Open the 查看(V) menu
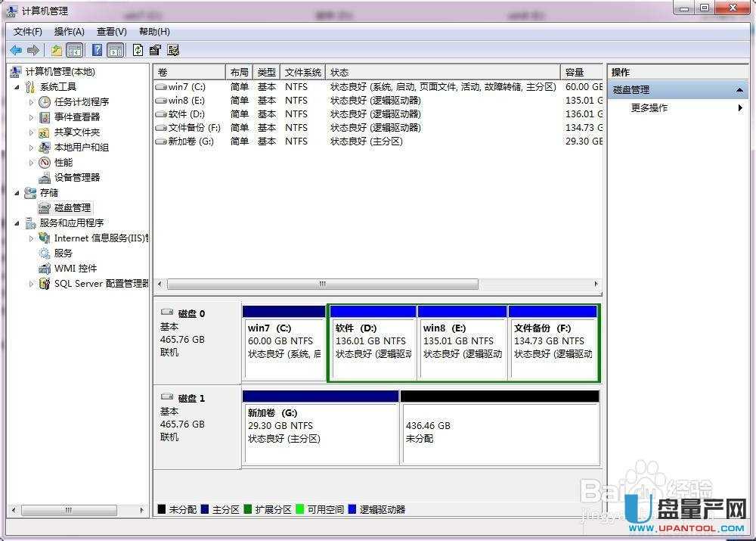 coord(111,32)
